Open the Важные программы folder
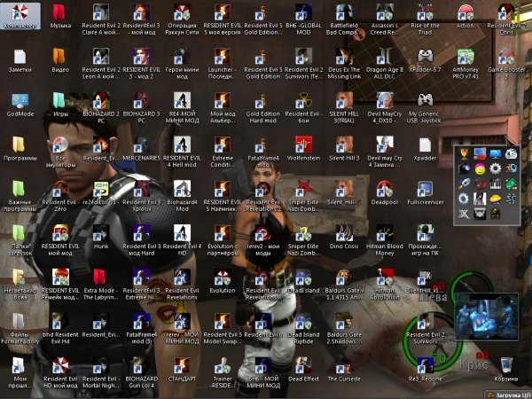This screenshot has width=532, height=399. [x=20, y=196]
